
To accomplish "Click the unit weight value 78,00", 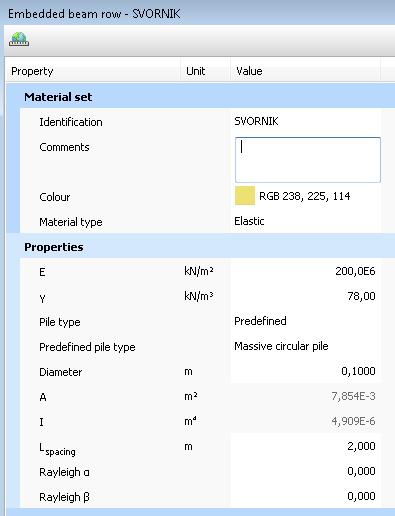I will coord(305,296).
